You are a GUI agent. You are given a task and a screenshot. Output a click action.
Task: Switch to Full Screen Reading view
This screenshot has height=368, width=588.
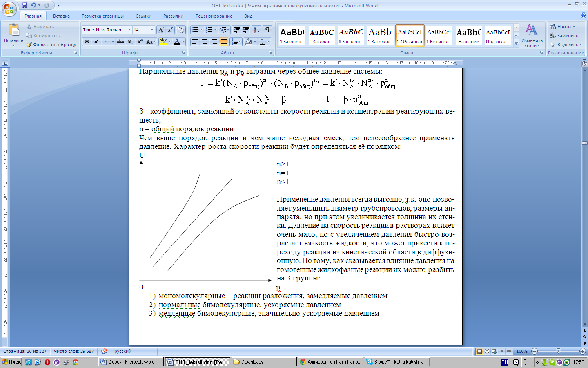[x=487, y=351]
